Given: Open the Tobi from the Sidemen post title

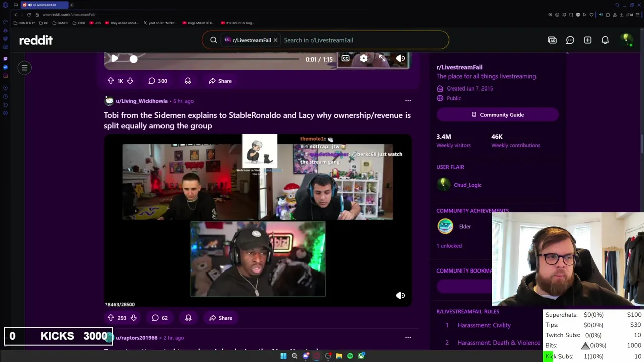Looking at the screenshot, I should click(x=257, y=120).
